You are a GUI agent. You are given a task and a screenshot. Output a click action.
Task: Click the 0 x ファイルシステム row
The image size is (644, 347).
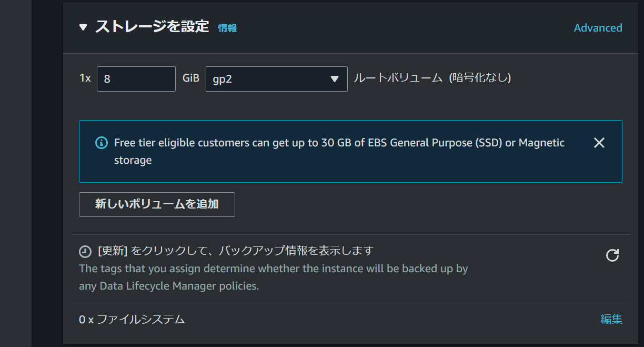[132, 319]
